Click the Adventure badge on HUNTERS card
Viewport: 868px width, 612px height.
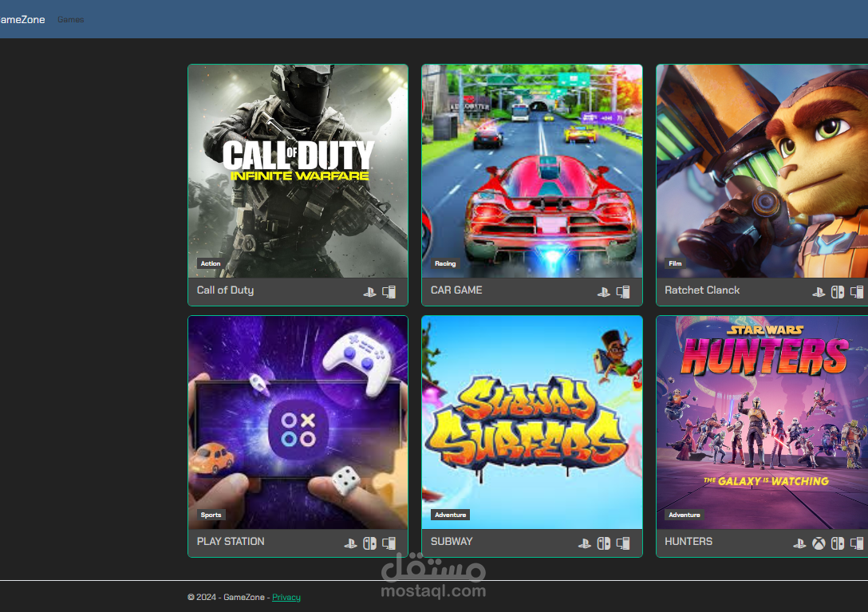click(685, 515)
